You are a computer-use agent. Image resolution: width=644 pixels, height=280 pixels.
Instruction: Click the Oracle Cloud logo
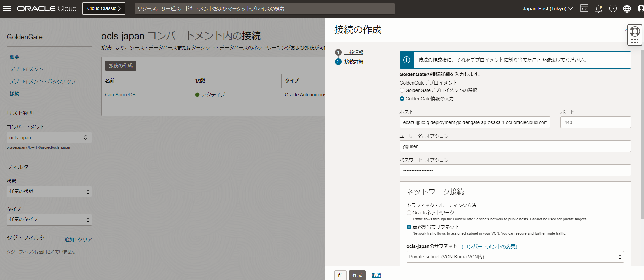[x=47, y=8]
